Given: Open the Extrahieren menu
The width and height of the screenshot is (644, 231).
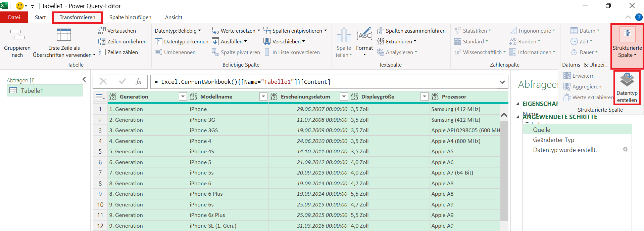Looking at the screenshot, I should [397, 41].
